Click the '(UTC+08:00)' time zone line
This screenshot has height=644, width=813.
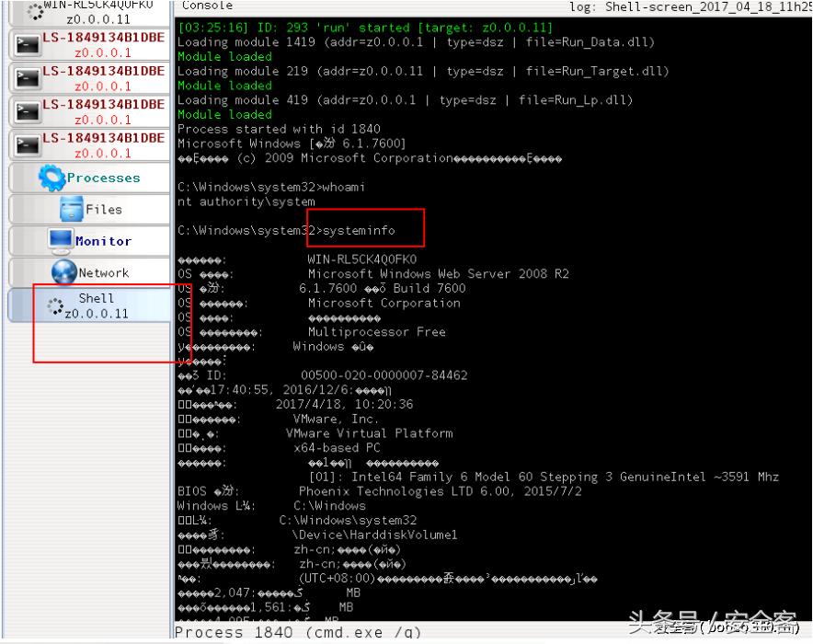(448, 579)
